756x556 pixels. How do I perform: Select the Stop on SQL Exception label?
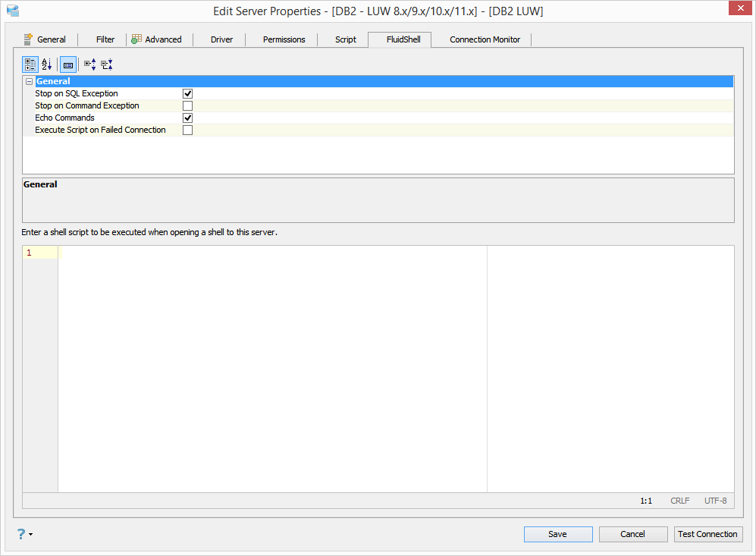pos(76,93)
